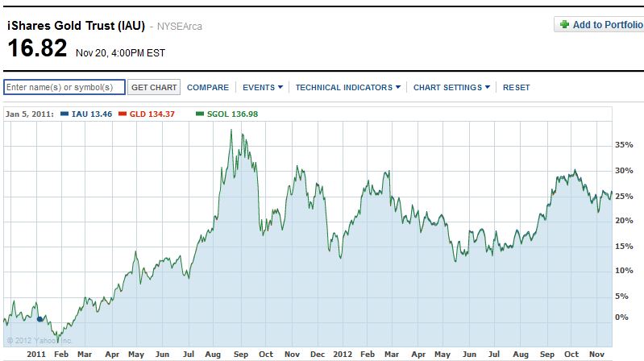Click the SGOL 136.98 legend label

click(x=232, y=114)
